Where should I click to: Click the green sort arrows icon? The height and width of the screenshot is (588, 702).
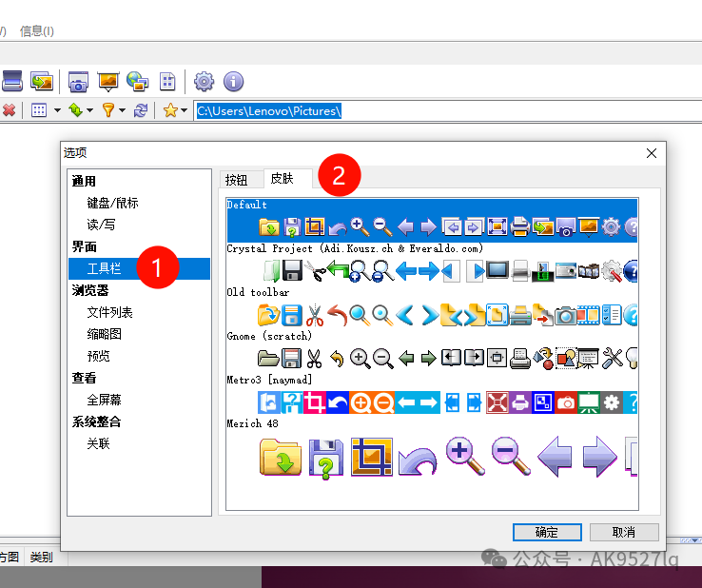click(75, 109)
